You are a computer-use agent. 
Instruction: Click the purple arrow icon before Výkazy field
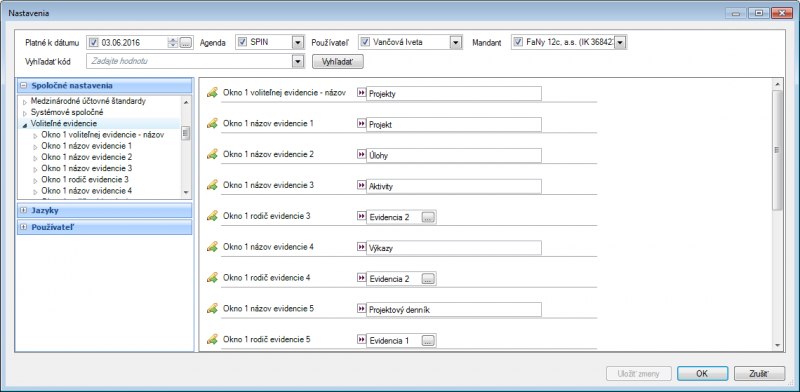[361, 247]
